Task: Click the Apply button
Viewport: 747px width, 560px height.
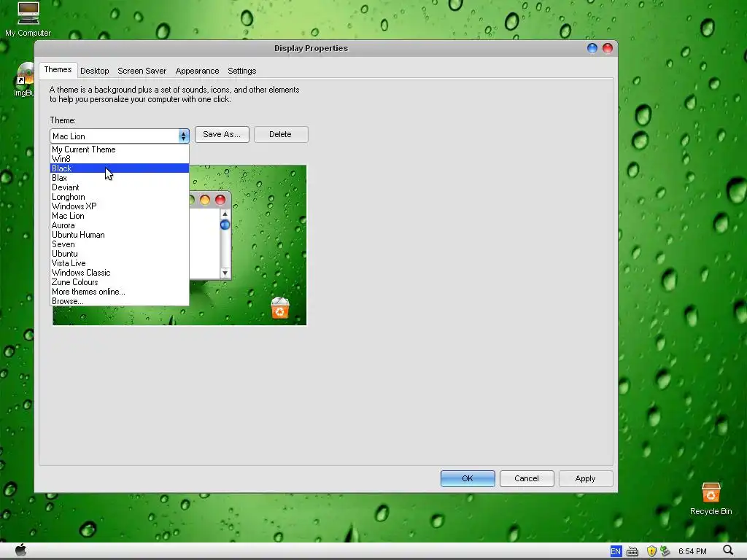Action: (x=586, y=478)
